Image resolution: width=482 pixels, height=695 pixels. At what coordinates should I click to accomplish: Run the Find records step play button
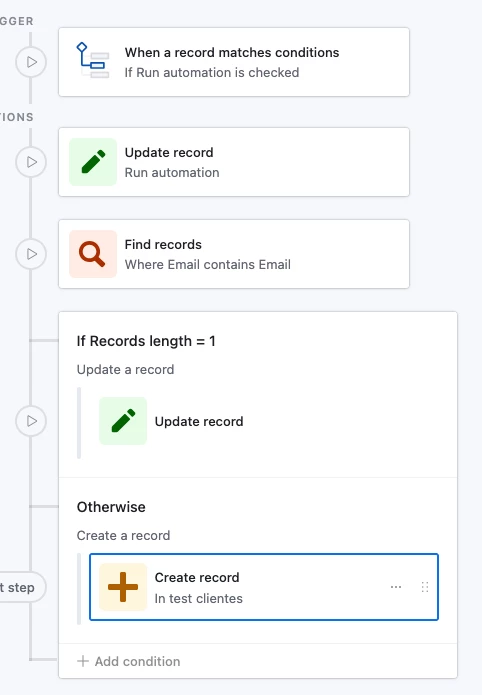point(31,254)
